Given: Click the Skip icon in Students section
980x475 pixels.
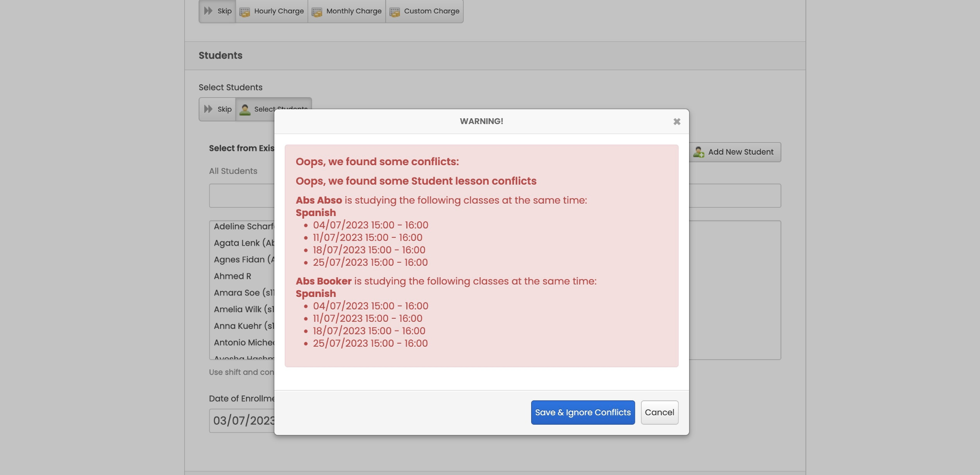Looking at the screenshot, I should coord(208,109).
